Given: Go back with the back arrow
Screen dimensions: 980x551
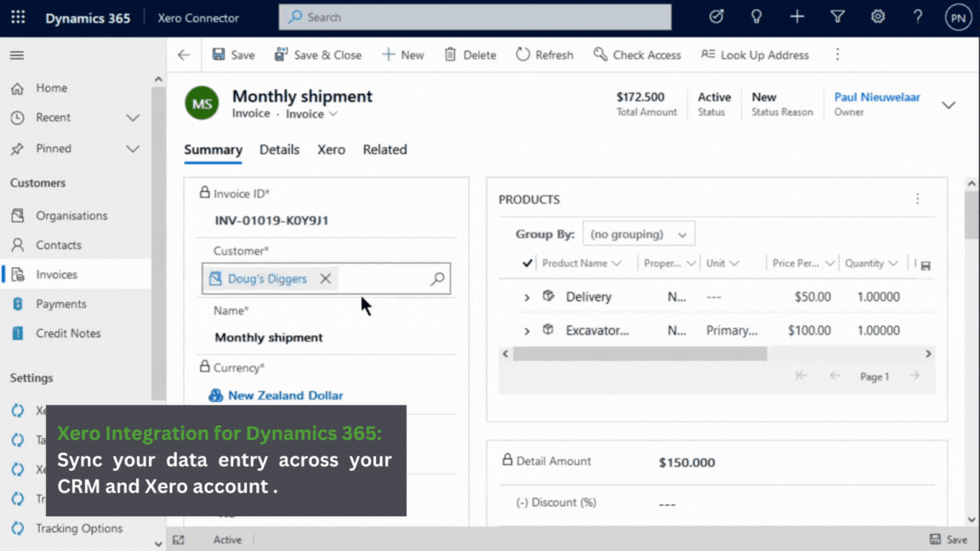Looking at the screenshot, I should tap(184, 55).
